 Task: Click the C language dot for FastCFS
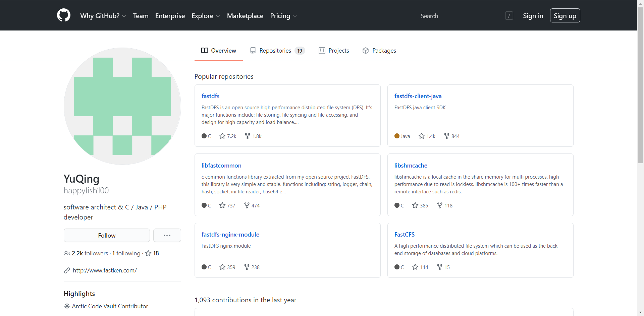[397, 267]
